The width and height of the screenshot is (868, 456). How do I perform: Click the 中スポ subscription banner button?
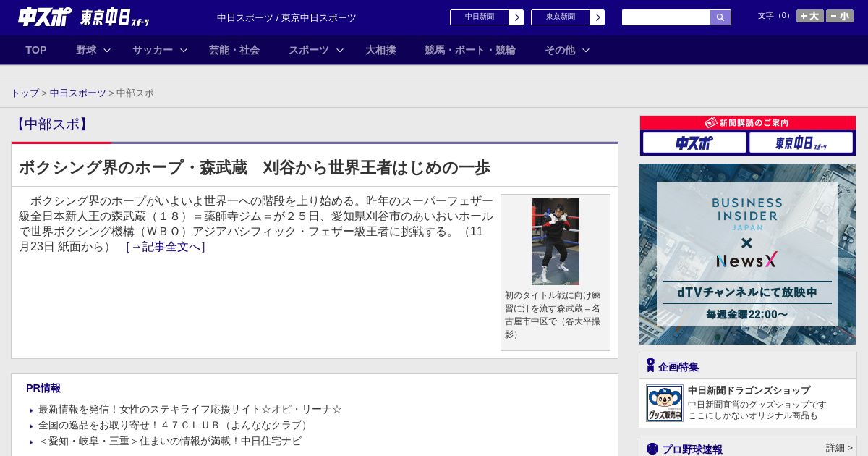[694, 143]
